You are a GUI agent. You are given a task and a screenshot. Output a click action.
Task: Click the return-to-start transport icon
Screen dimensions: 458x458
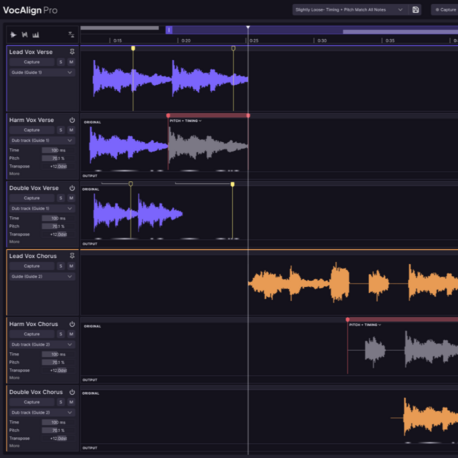pyautogui.click(x=25, y=35)
